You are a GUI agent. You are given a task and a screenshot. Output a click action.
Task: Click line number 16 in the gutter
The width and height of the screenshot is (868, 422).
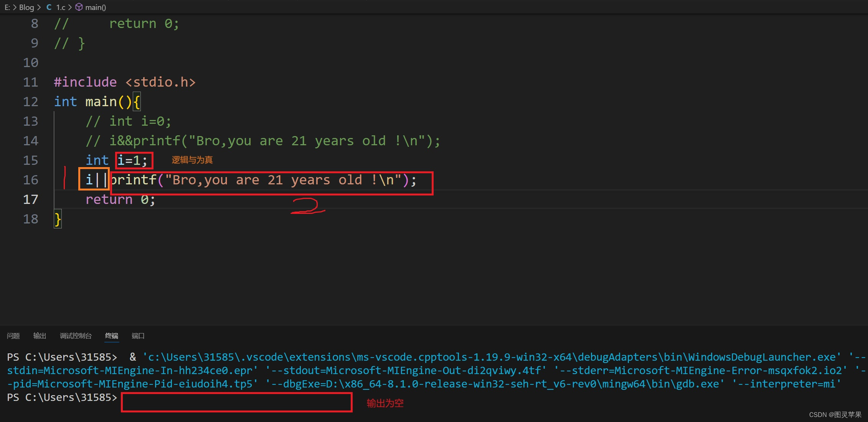[31, 180]
